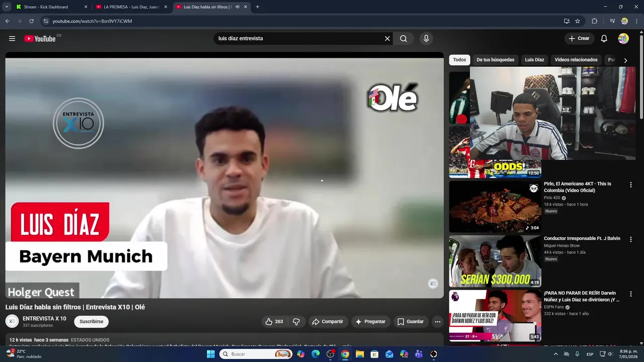Select Videos relacionados filter chip
This screenshot has height=362, width=644.
click(x=576, y=60)
